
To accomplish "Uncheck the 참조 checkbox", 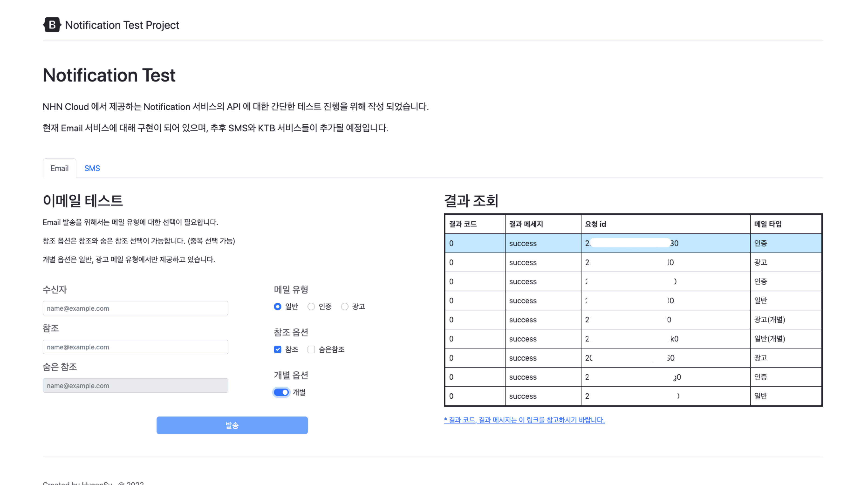I will click(277, 349).
